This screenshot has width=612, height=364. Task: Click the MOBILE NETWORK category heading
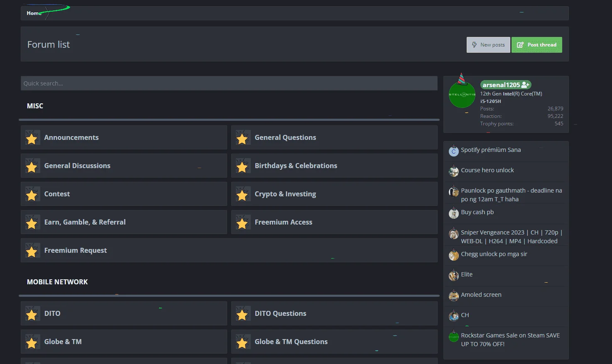[57, 282]
